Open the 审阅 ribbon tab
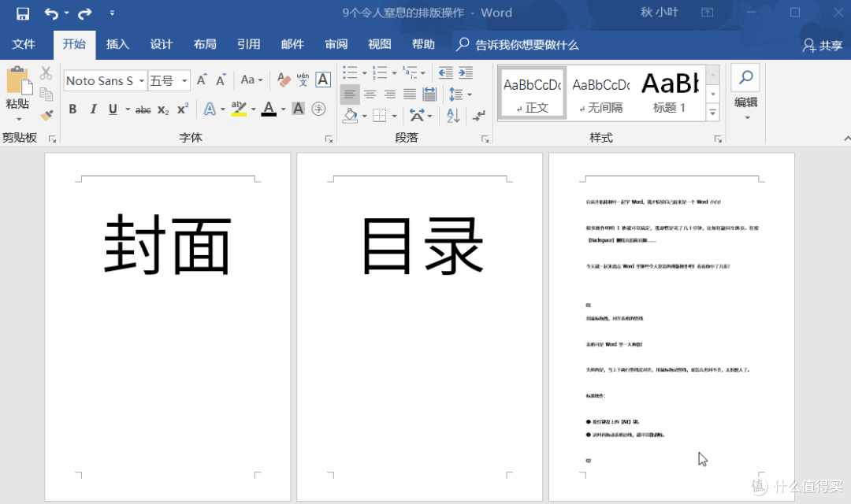851x504 pixels. point(336,45)
